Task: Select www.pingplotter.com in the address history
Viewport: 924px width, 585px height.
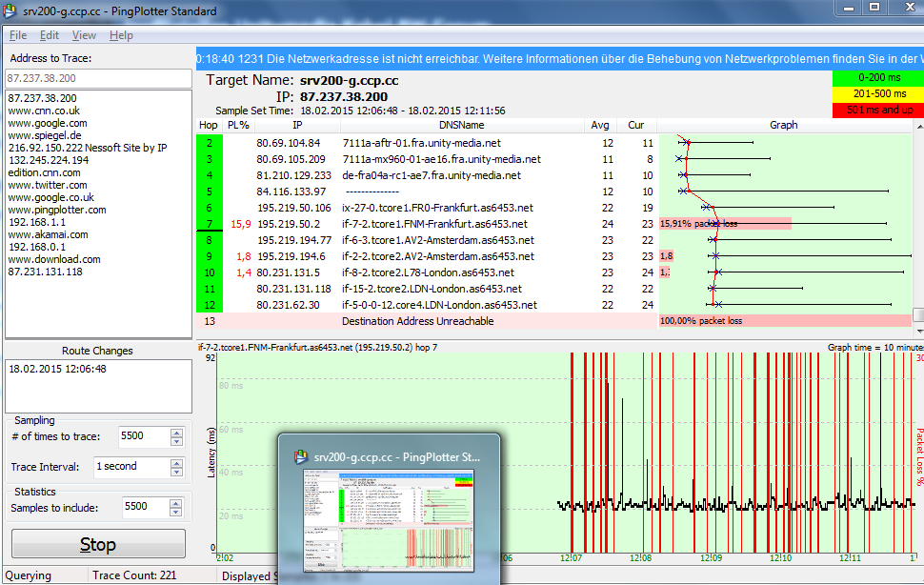Action: point(57,210)
